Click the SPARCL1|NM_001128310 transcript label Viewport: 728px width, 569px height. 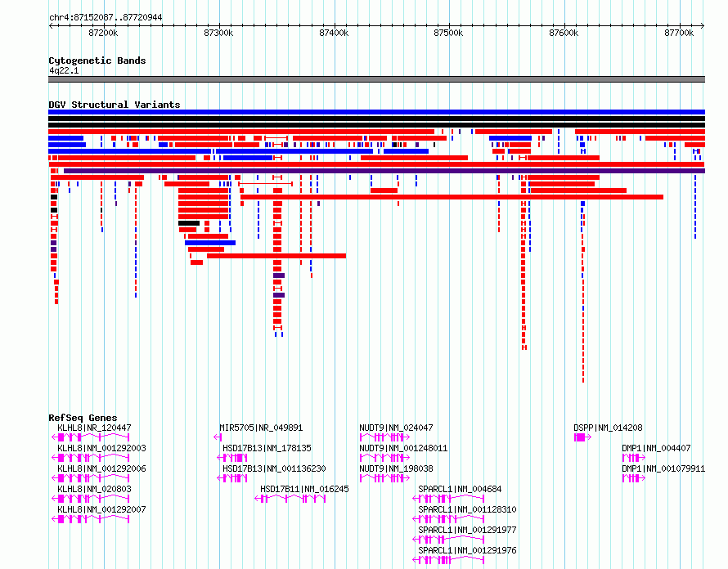(467, 509)
